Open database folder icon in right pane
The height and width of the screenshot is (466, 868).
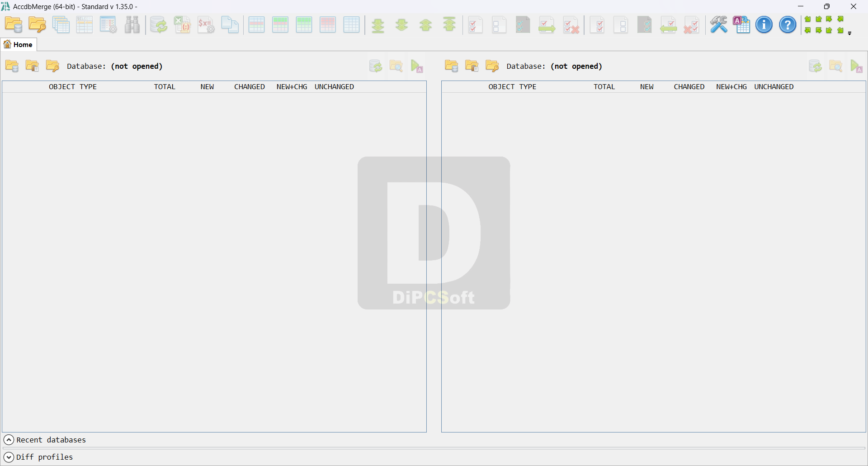coord(451,66)
